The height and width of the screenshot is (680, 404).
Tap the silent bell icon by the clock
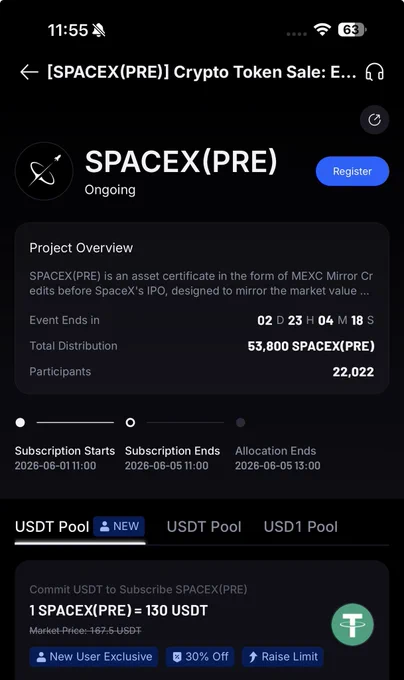[99, 30]
